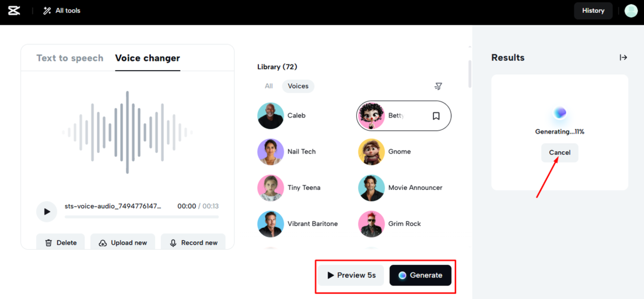
Task: Preview 5s of the voice
Action: pos(351,275)
